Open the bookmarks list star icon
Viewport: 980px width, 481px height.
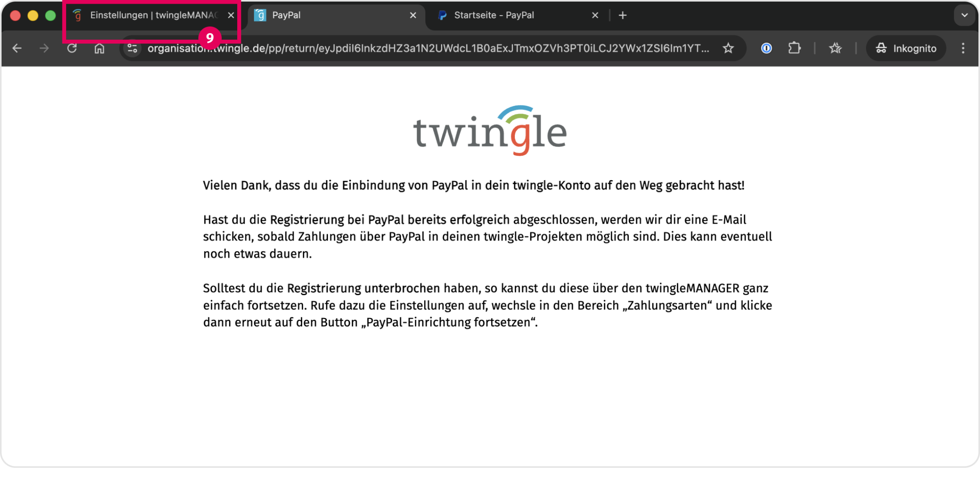[835, 49]
